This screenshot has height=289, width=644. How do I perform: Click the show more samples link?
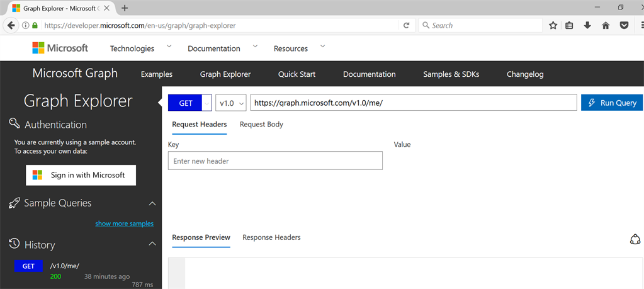(x=125, y=224)
